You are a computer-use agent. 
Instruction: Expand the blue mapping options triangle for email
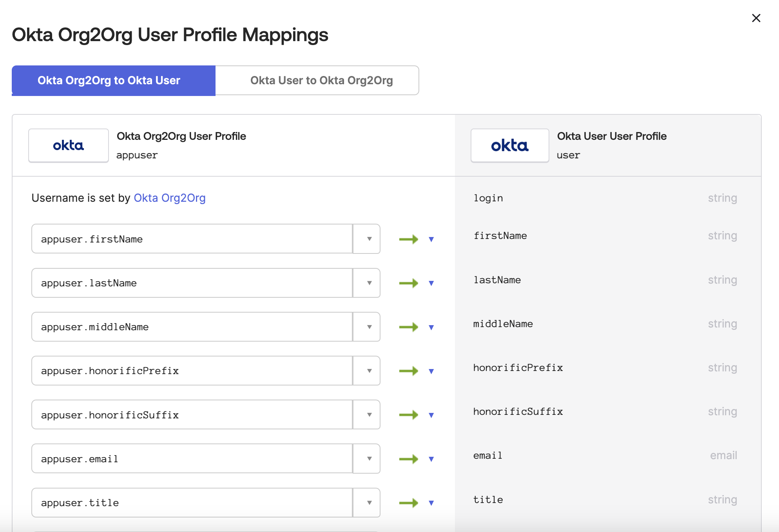tap(431, 459)
